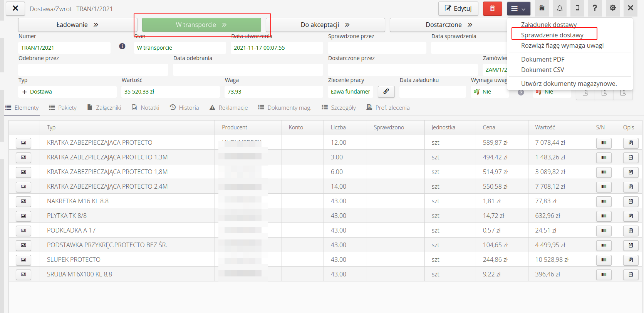
Task: Click the link icon next to Ława fundamer
Action: 386,92
